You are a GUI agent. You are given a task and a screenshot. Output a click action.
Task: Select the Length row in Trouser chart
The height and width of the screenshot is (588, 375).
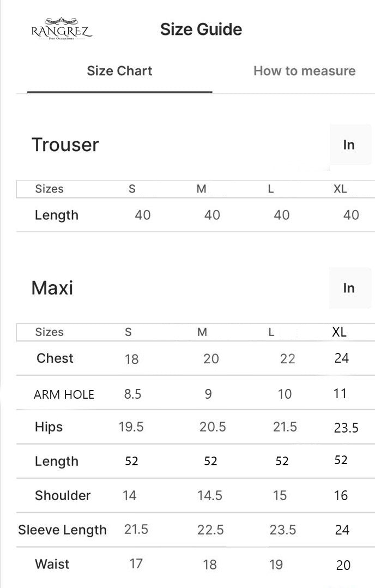tap(57, 215)
